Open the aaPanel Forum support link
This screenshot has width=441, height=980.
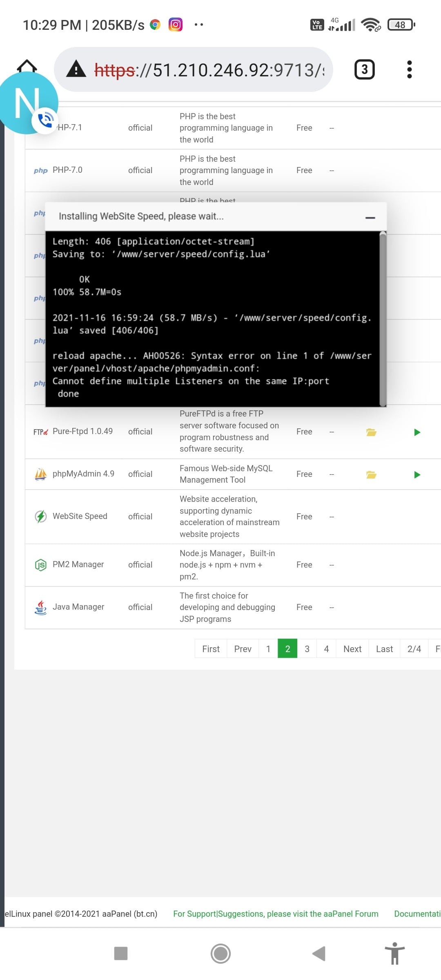[276, 914]
